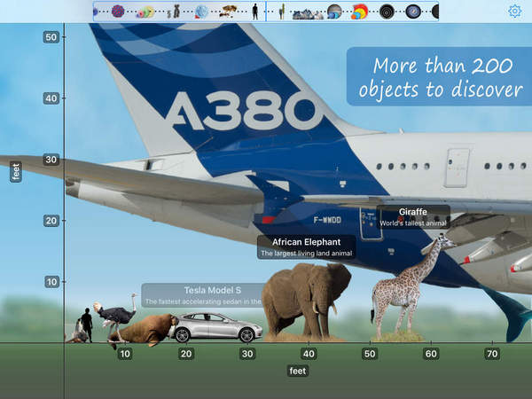Click the 50 mark on horizontal axis
Viewport: 532px width, 399px height.
tap(370, 354)
